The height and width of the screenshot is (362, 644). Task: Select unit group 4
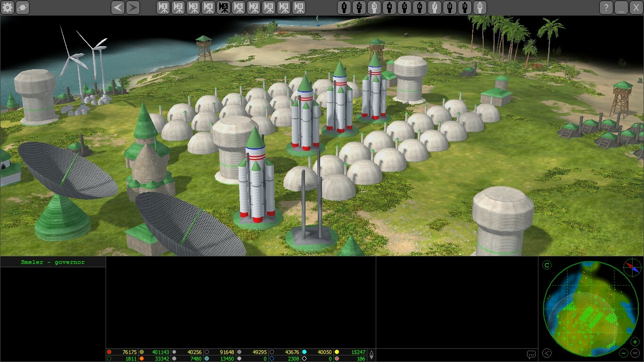click(x=389, y=8)
